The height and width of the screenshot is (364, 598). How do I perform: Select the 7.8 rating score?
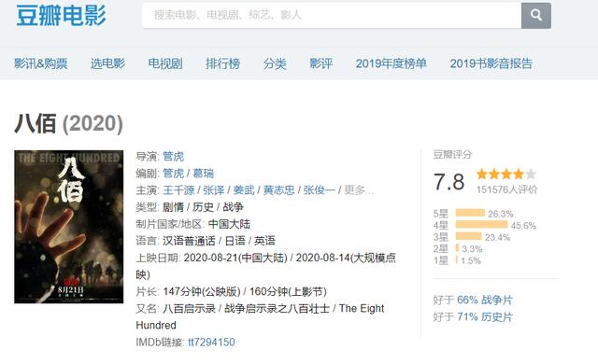448,182
